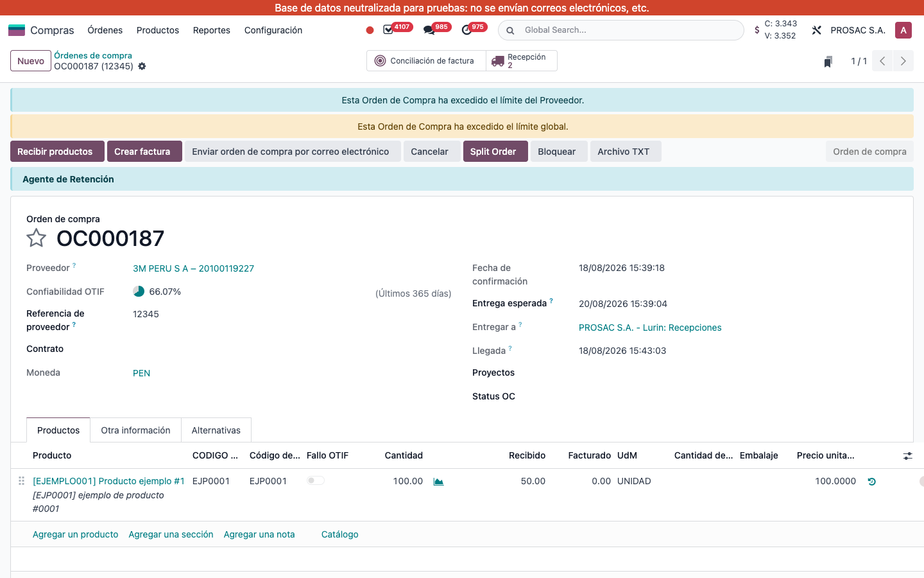Image resolution: width=924 pixels, height=578 pixels.
Task: Click Enviar orden de compra por correo electrónico
Action: pos(293,152)
